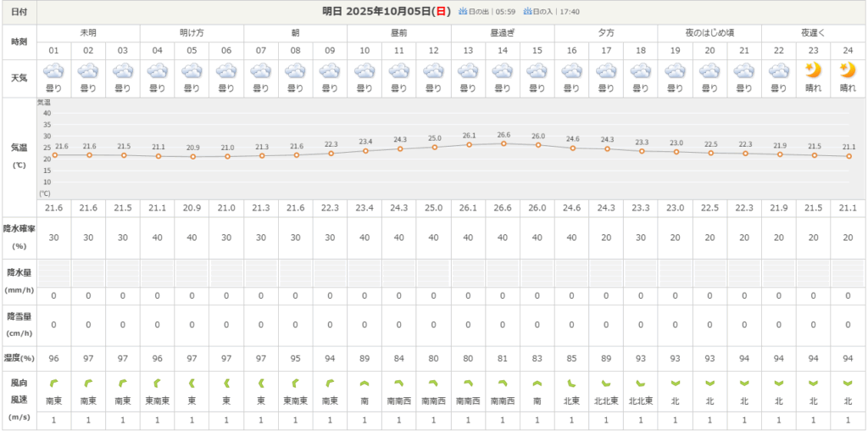The height and width of the screenshot is (431, 868).
Task: Click the 昼過ぎ time period header
Action: pyautogui.click(x=503, y=32)
